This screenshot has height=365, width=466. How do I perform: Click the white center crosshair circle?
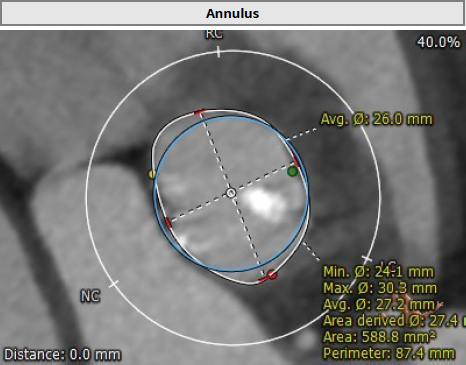231,193
